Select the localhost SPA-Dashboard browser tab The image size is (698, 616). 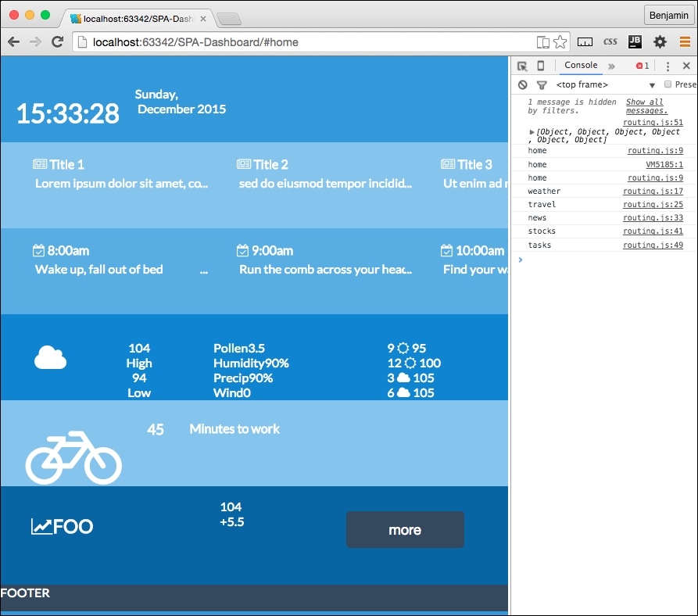pos(138,19)
